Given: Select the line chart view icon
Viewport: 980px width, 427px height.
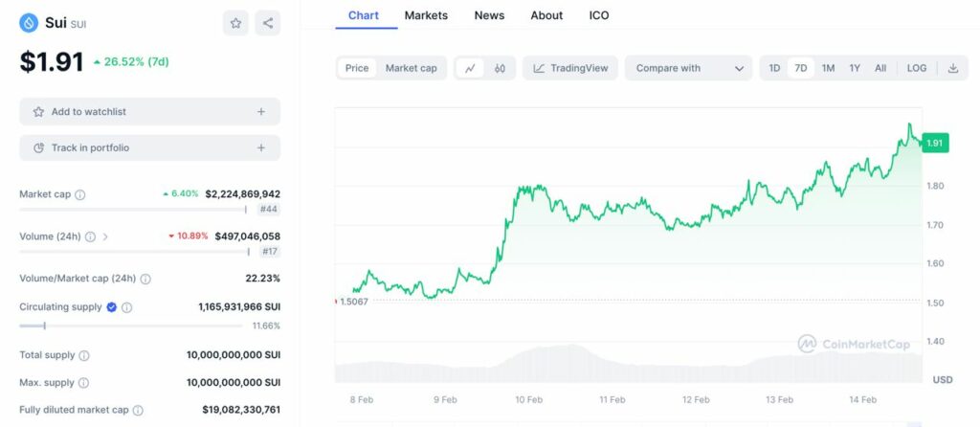Looking at the screenshot, I should 470,68.
